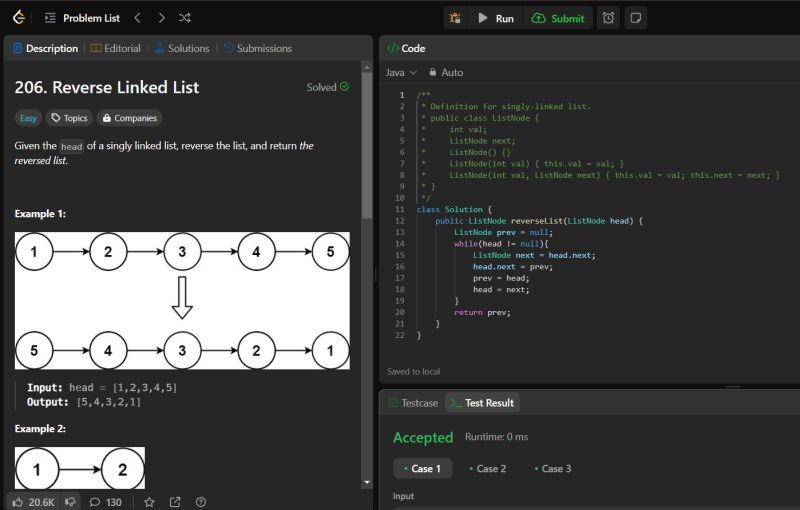Click the 'Input: head = [1,2,3,4,5]' line
The width and height of the screenshot is (800, 510).
coord(102,388)
